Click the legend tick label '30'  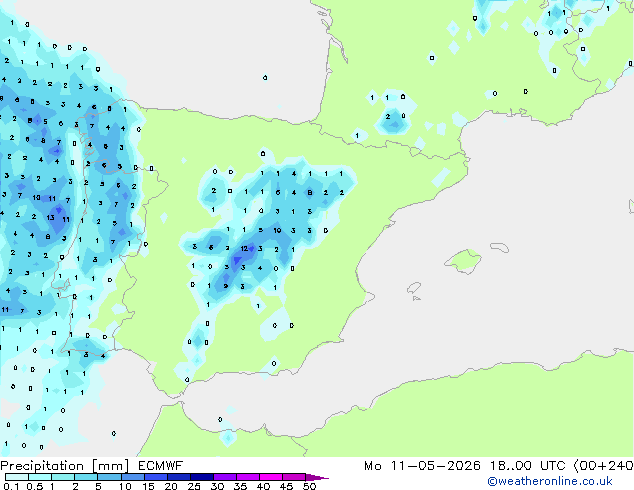(217, 486)
